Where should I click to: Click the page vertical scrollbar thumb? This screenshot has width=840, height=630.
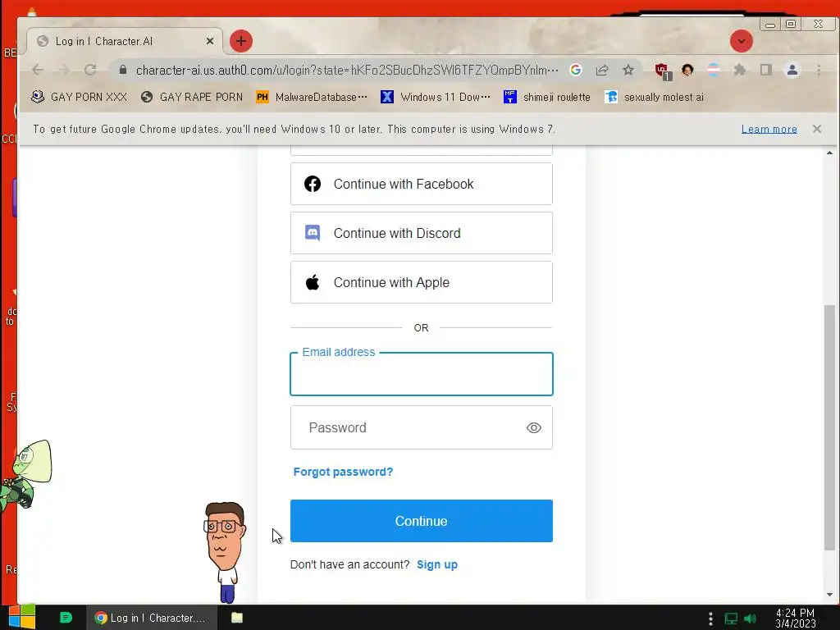coord(829,427)
